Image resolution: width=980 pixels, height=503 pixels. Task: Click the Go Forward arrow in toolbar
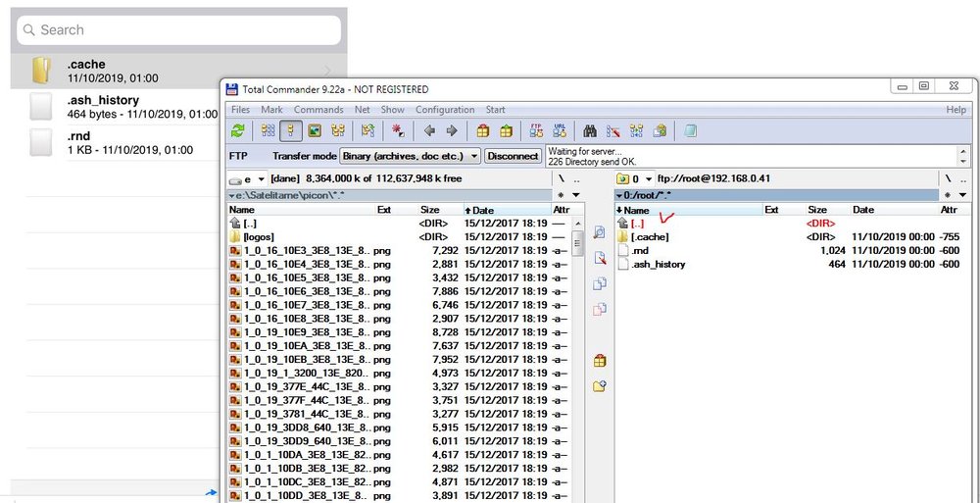tap(452, 130)
